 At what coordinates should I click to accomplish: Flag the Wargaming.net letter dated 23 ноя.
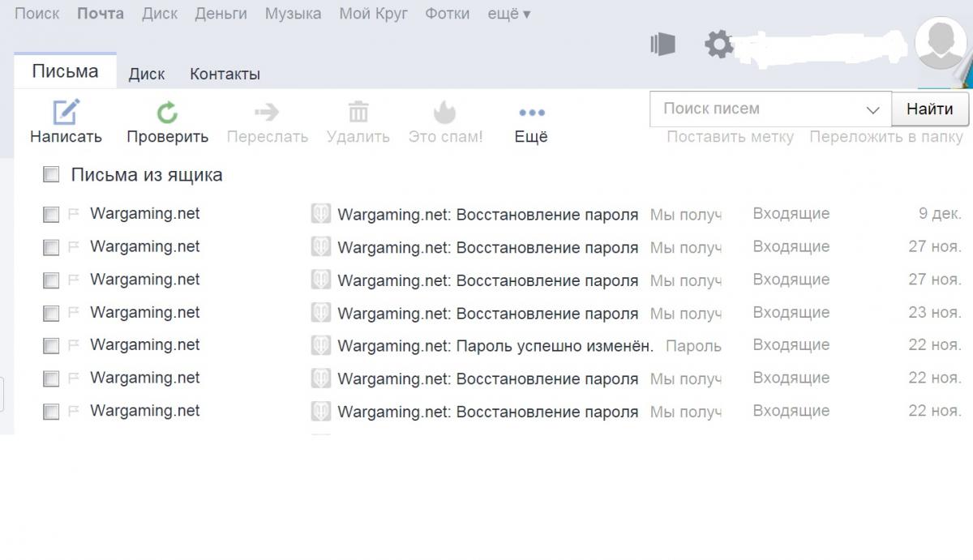tap(73, 313)
